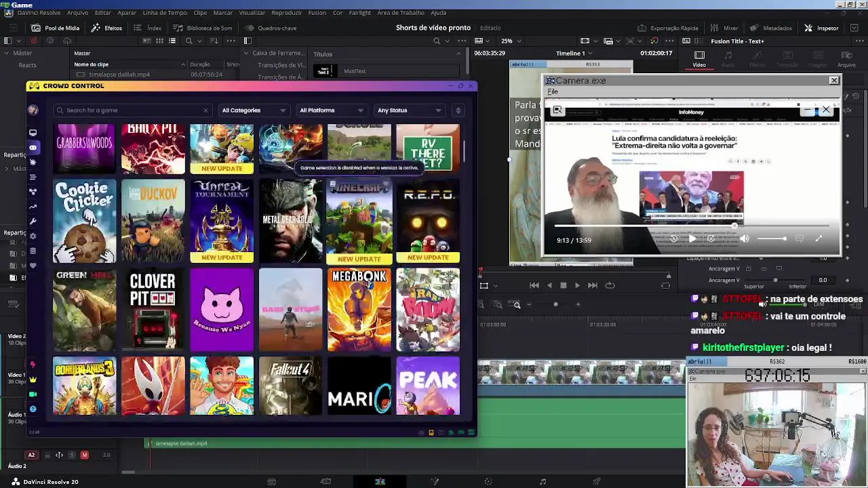Screen dimensions: 868x488
Task: Select the Fallout 4 game thumbnail
Action: tap(291, 386)
